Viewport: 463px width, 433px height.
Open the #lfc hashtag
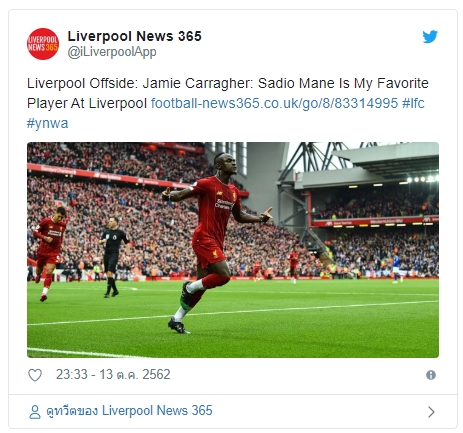click(413, 103)
